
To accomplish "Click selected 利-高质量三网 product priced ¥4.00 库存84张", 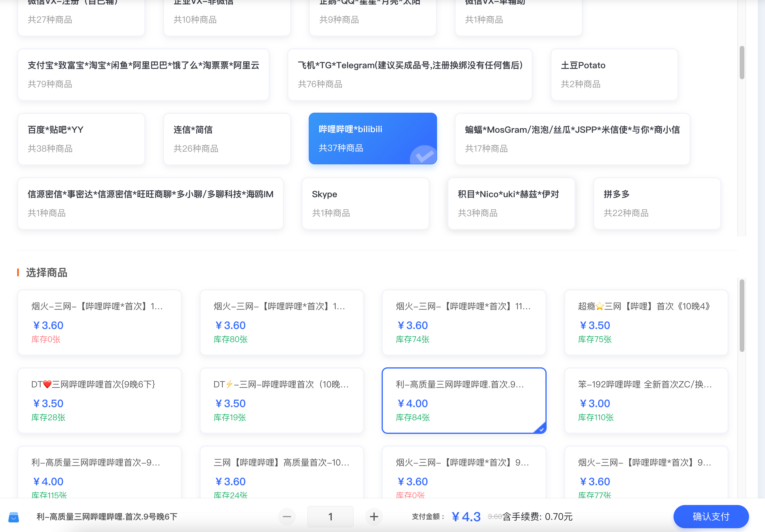I will (464, 400).
